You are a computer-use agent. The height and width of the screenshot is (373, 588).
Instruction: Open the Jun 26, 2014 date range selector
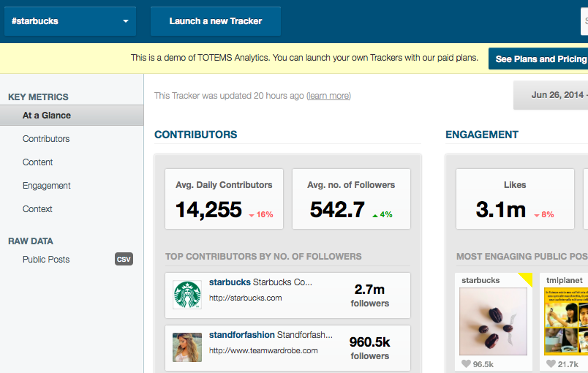[x=551, y=95]
